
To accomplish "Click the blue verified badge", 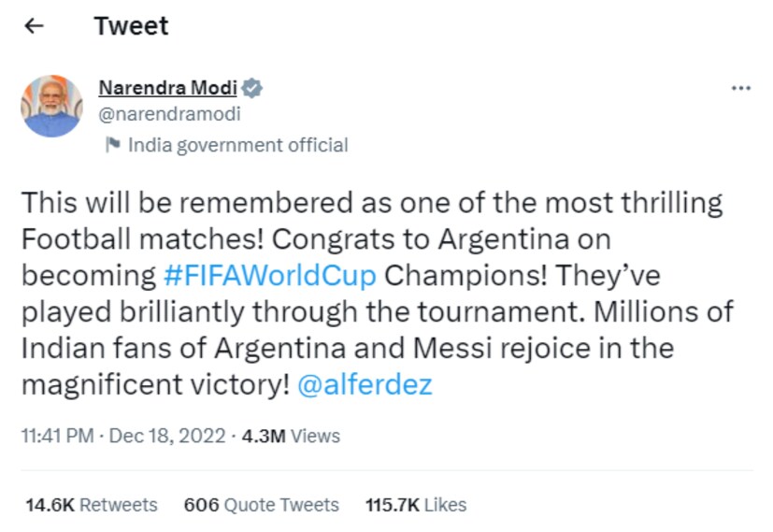I will click(x=252, y=89).
